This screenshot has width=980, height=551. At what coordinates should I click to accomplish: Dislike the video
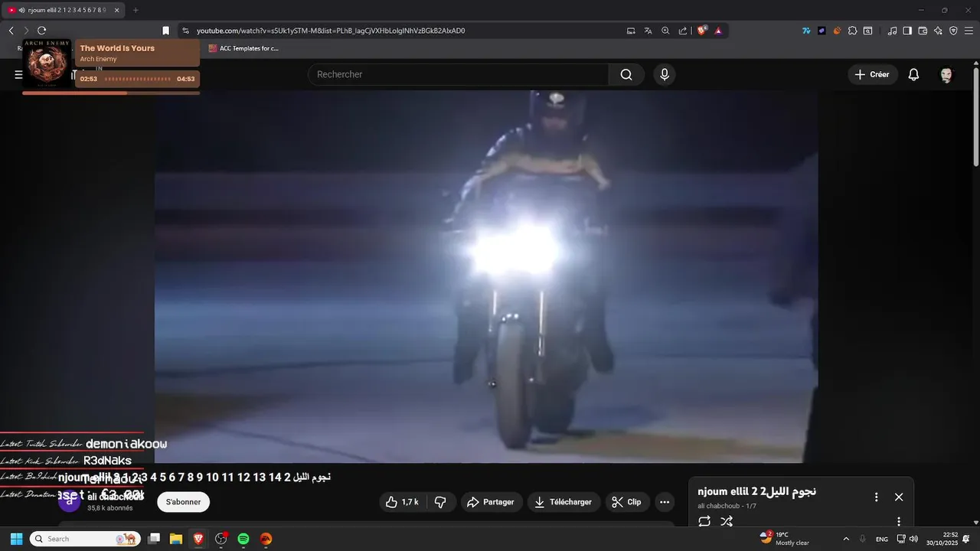point(440,502)
